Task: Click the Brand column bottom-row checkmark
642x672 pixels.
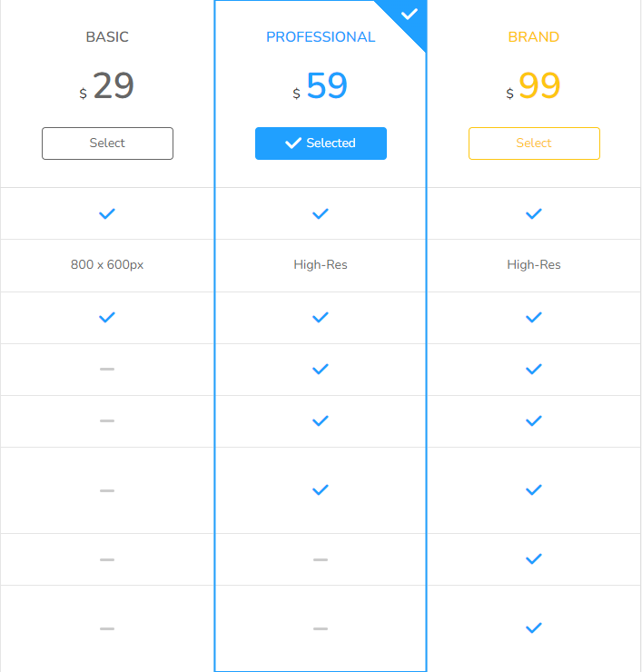Action: pos(534,628)
